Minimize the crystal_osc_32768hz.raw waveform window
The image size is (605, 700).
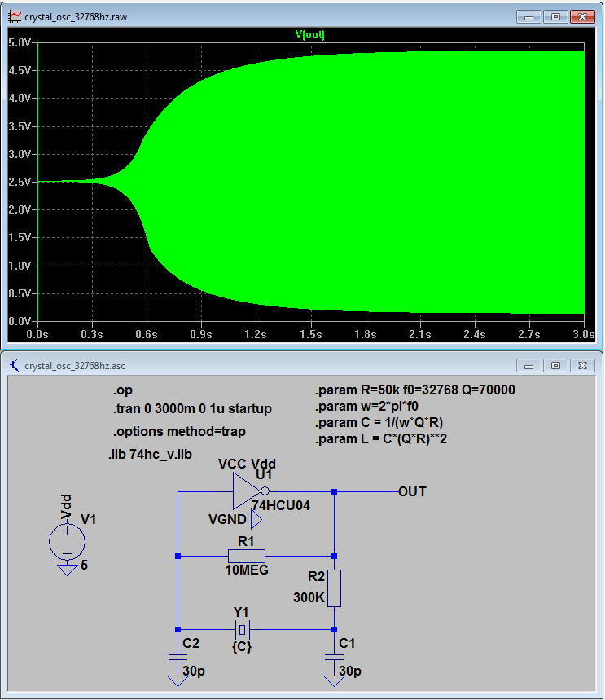pyautogui.click(x=528, y=17)
